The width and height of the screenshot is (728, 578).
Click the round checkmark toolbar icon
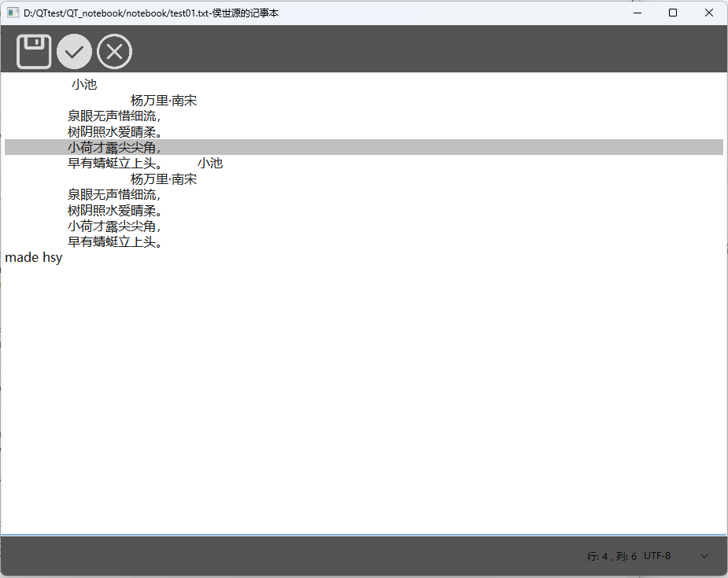[74, 51]
